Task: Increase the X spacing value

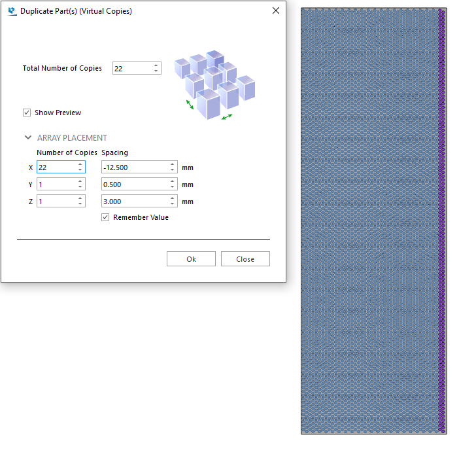Action: coord(173,164)
